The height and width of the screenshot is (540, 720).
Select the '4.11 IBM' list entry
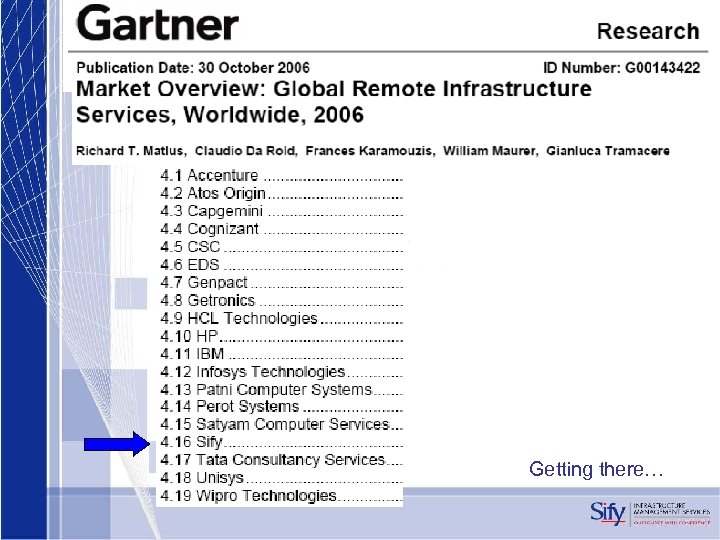pos(281,354)
